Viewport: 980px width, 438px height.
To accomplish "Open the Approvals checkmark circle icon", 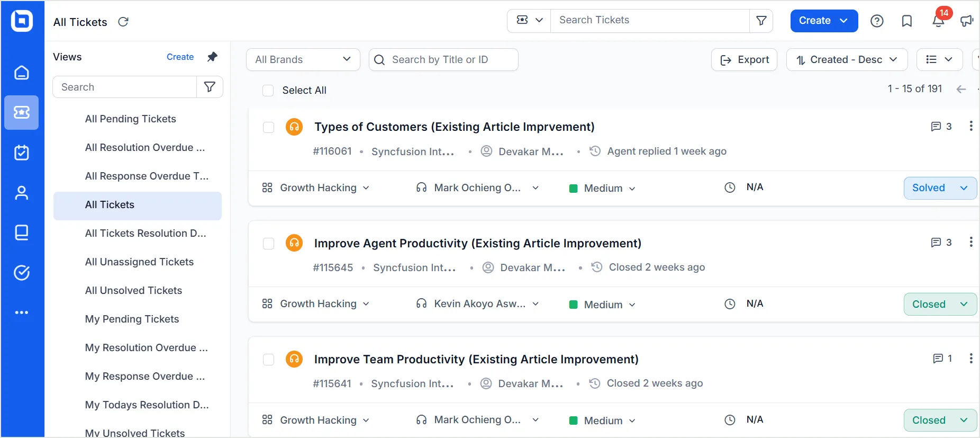I will click(22, 273).
